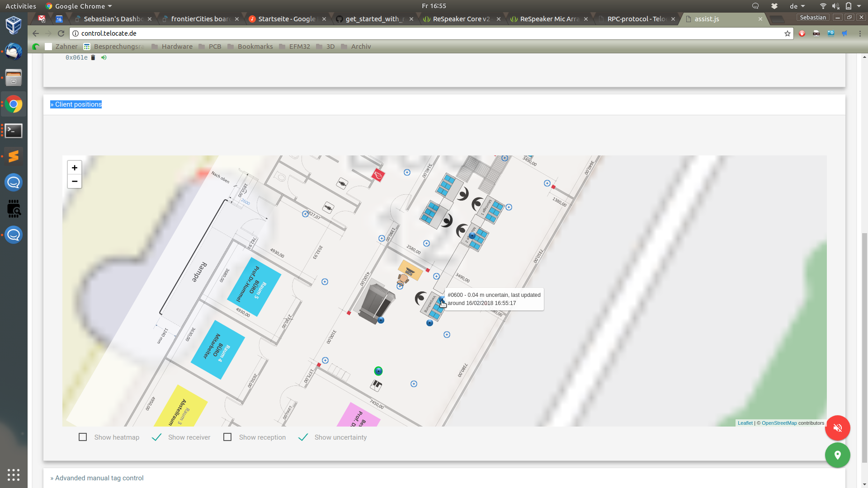The height and width of the screenshot is (488, 868).
Task: Open the Zahner bookmark
Action: (61, 47)
